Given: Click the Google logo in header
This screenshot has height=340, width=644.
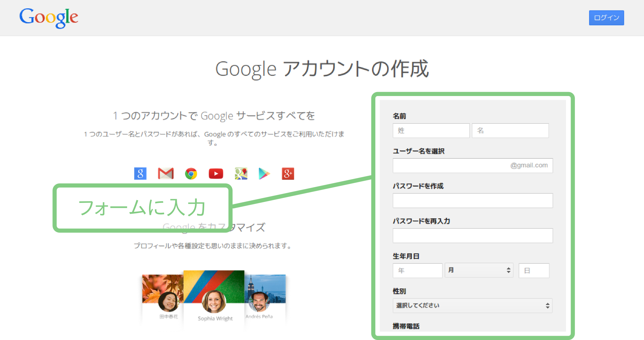Looking at the screenshot, I should click(49, 18).
